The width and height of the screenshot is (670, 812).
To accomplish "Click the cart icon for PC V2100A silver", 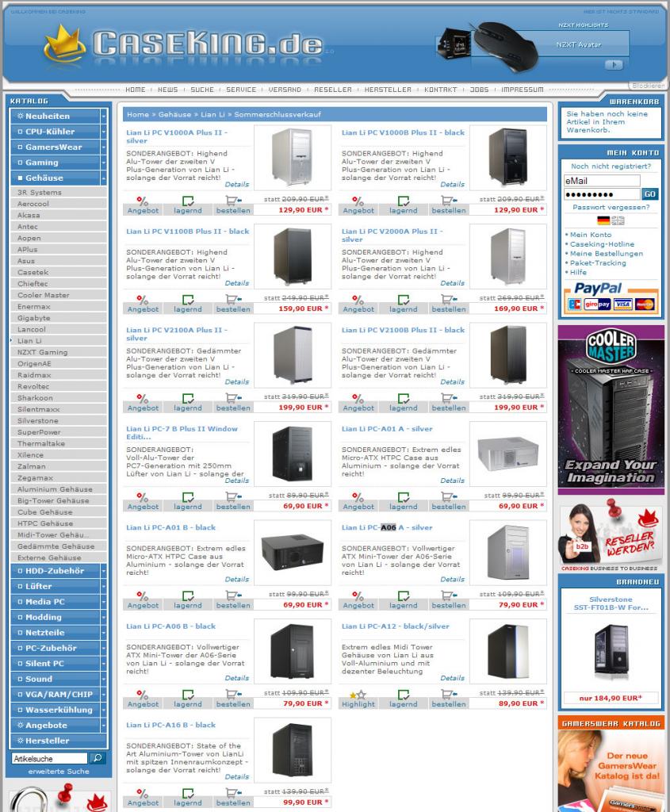I will [233, 398].
